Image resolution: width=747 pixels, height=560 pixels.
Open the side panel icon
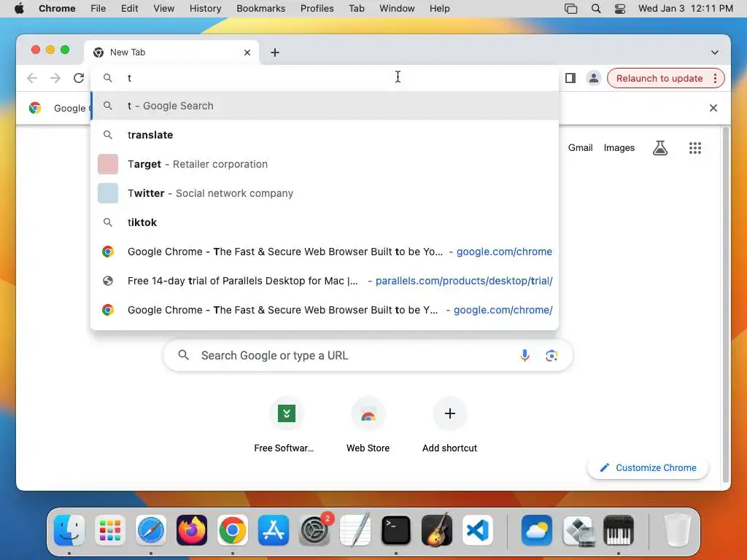[x=570, y=78]
